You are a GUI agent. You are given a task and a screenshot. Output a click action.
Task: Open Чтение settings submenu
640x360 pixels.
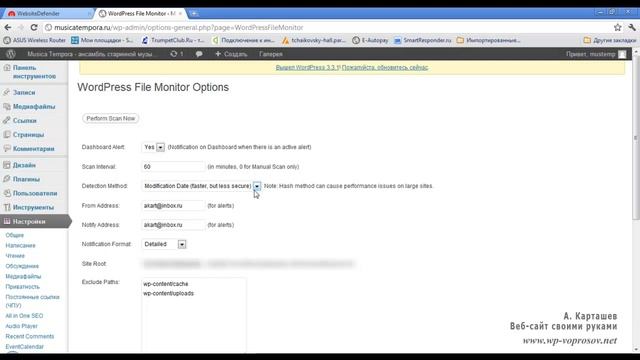[15, 256]
